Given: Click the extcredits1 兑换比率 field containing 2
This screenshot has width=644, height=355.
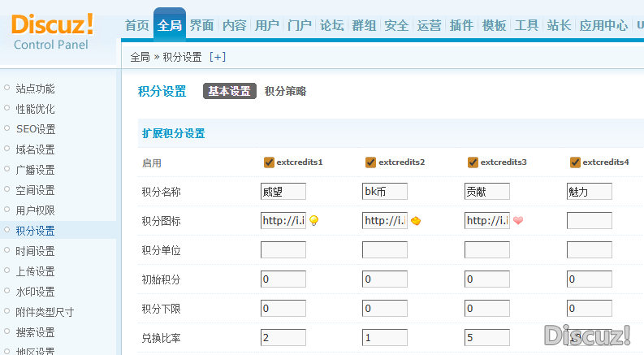Looking at the screenshot, I should [283, 338].
